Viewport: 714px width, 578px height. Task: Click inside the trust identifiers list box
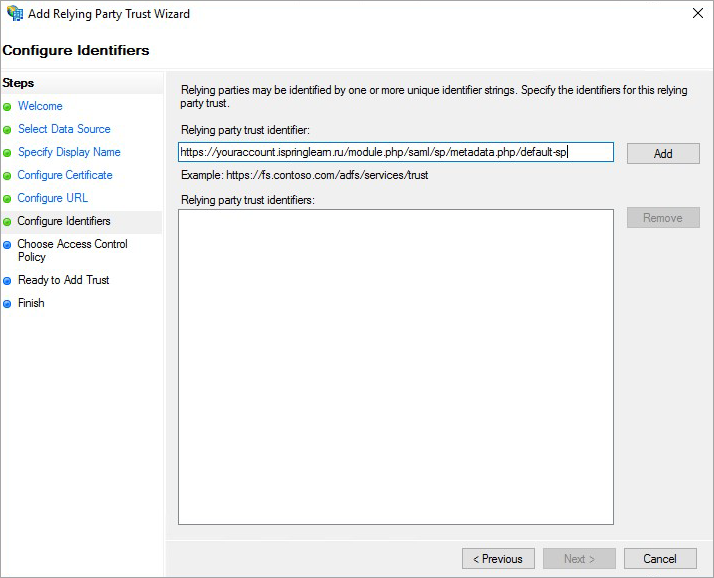[x=396, y=367]
